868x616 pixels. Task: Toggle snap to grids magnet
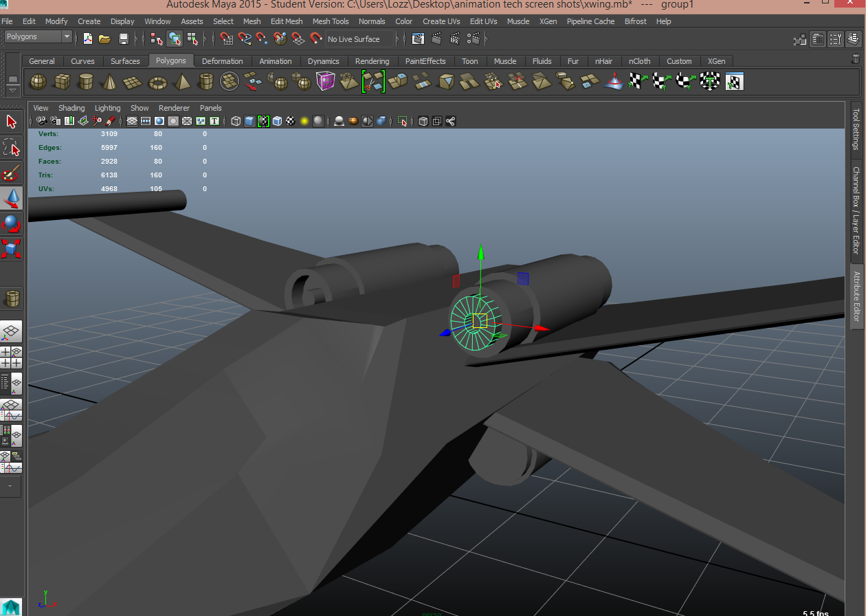tap(227, 38)
